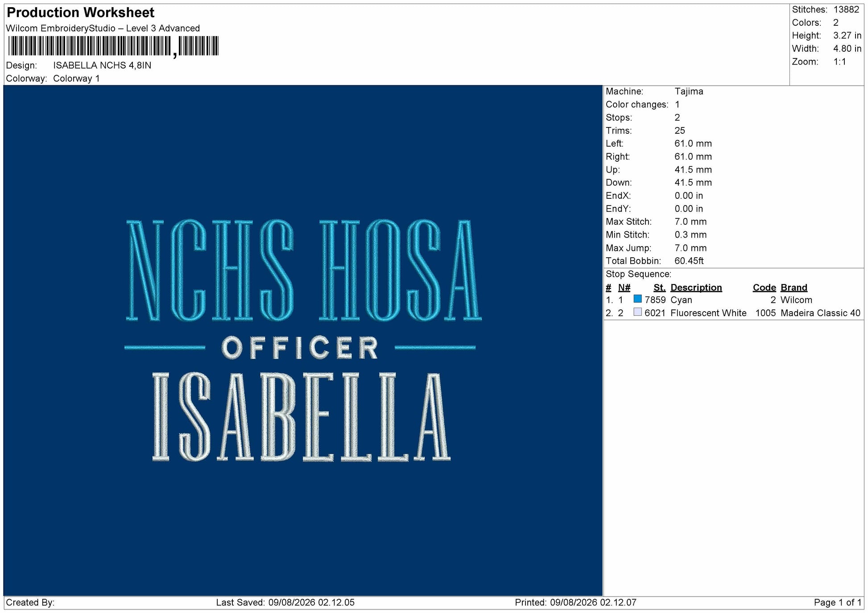Click the 'Colorway 1' value
Viewport: 868px width, 613px height.
click(x=76, y=78)
